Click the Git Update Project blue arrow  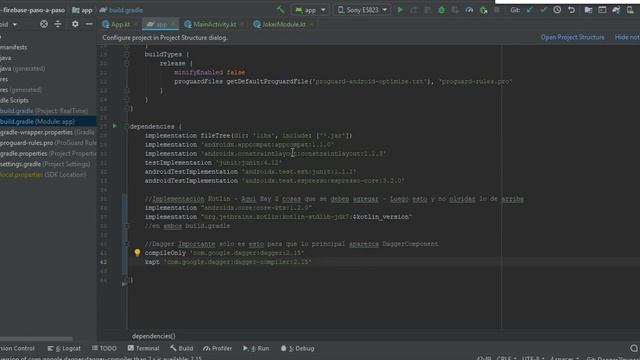tap(529, 10)
